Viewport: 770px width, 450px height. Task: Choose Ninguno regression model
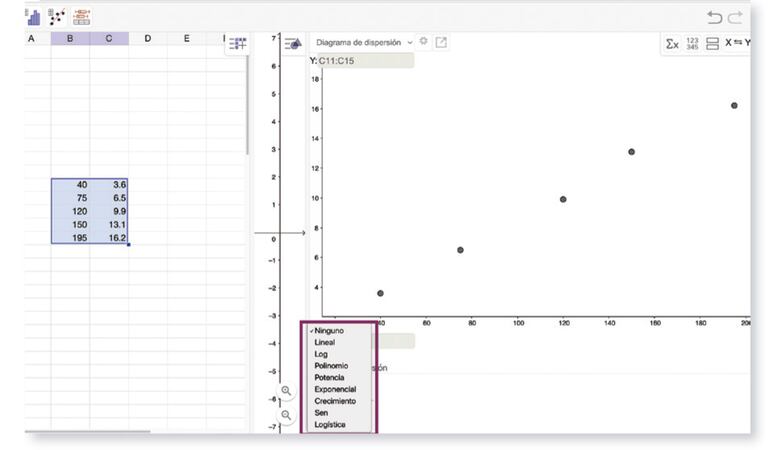point(338,331)
